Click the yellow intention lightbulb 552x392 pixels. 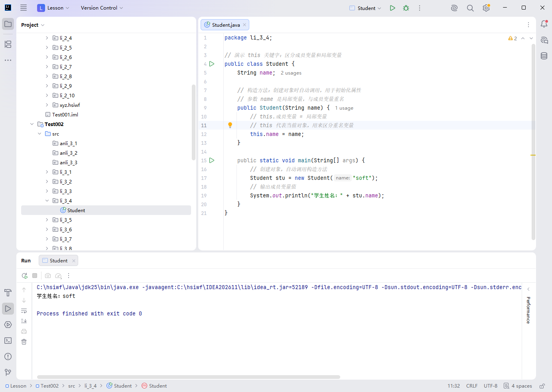click(230, 125)
